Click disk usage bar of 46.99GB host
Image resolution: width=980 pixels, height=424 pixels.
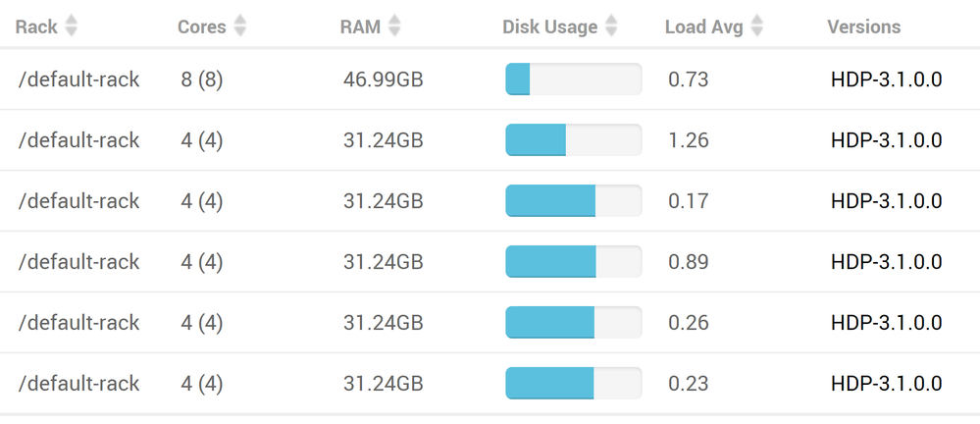click(x=573, y=79)
